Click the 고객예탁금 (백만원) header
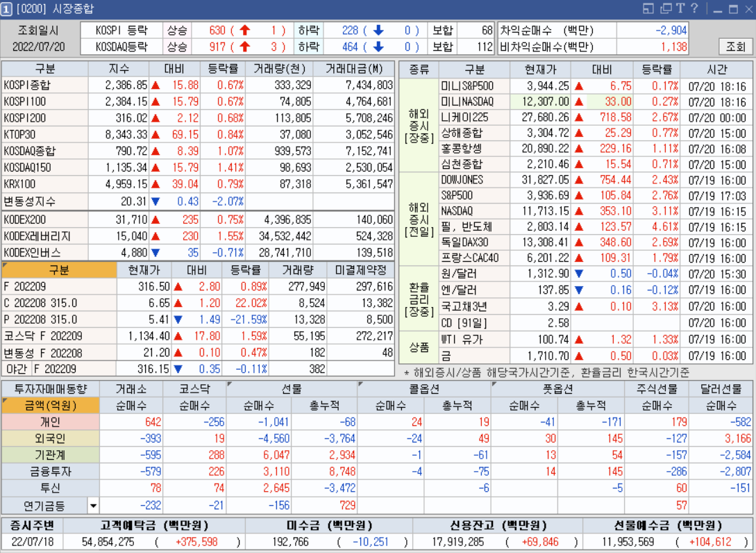Image resolution: width=756 pixels, height=553 pixels. coord(154,525)
